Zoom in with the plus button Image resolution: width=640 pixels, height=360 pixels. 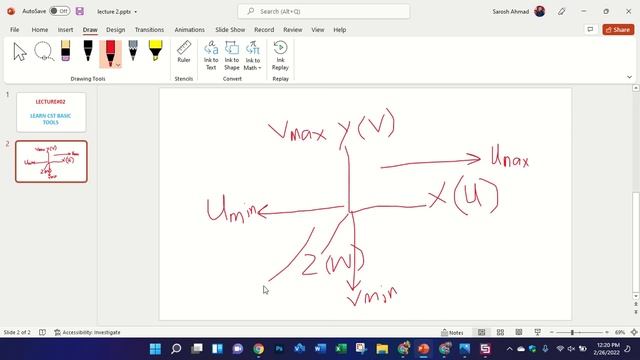607,332
